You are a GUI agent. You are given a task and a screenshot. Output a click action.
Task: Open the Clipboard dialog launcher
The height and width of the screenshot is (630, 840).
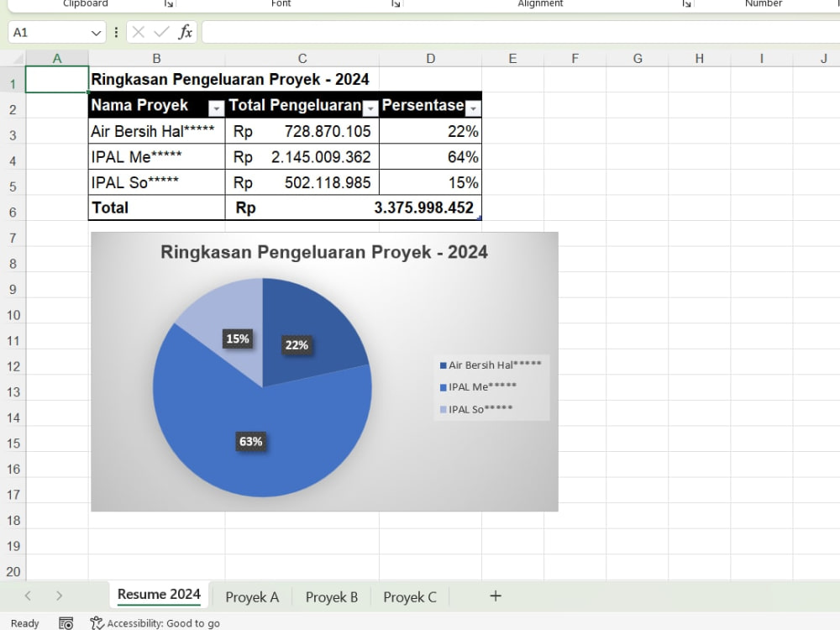[x=169, y=3]
